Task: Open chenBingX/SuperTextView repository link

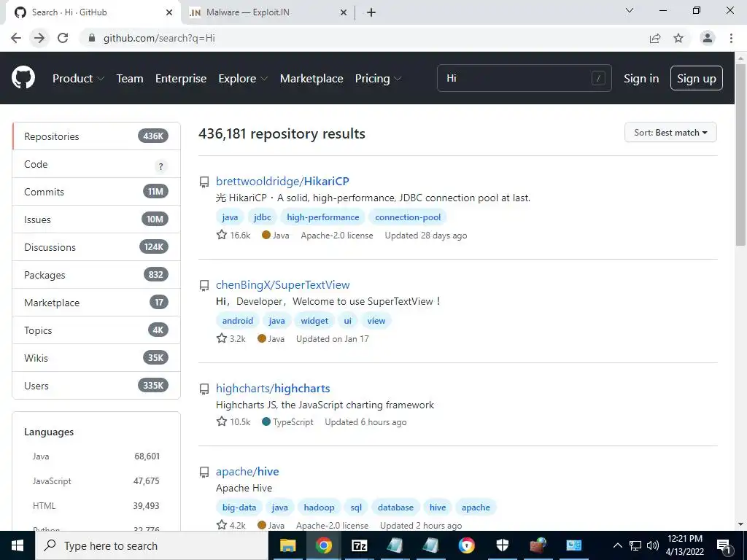Action: (x=283, y=285)
